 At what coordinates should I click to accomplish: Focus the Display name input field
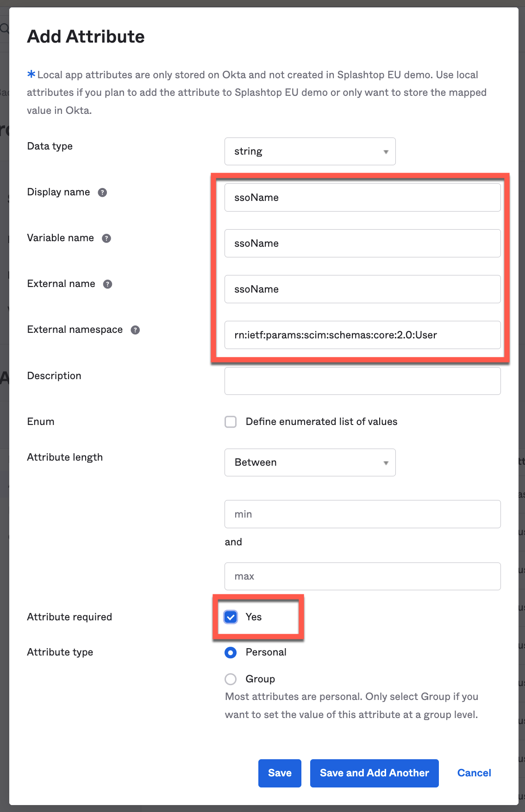coord(362,198)
